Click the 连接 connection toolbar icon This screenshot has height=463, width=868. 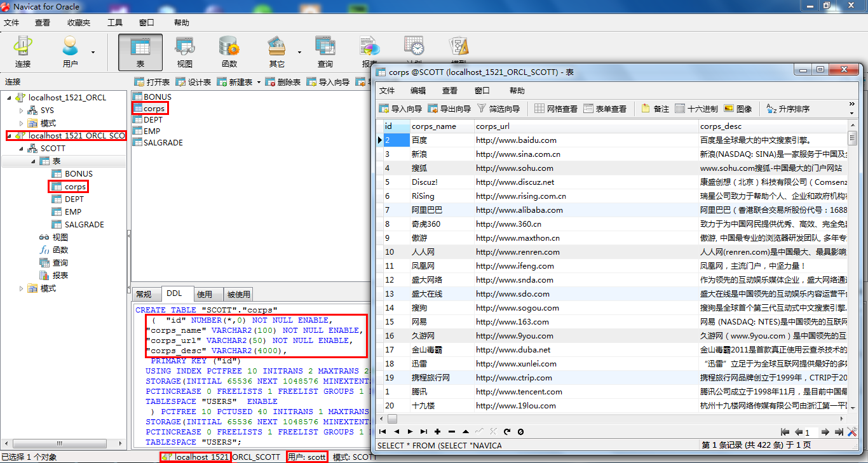(23, 52)
